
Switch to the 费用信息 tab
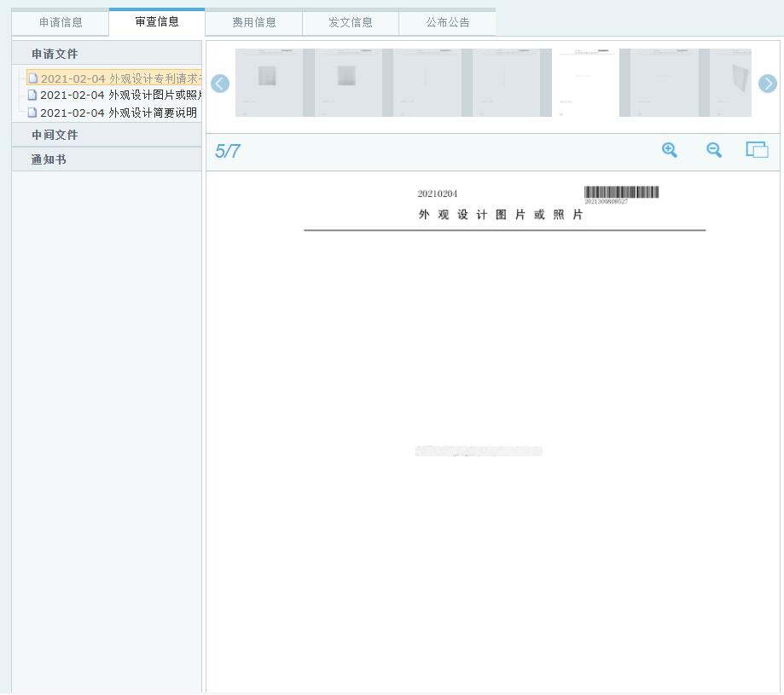coord(254,22)
